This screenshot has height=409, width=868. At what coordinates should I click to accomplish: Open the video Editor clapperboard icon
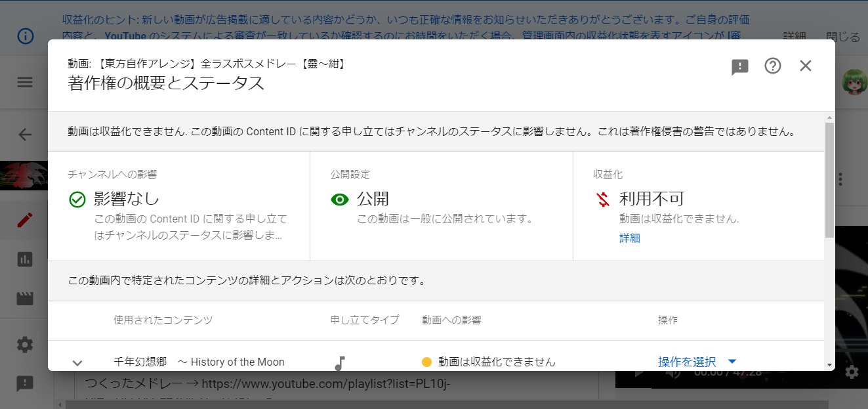(24, 297)
